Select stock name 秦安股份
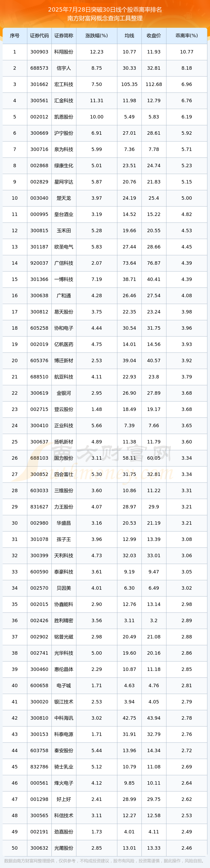The height and width of the screenshot is (868, 210). coord(64,750)
